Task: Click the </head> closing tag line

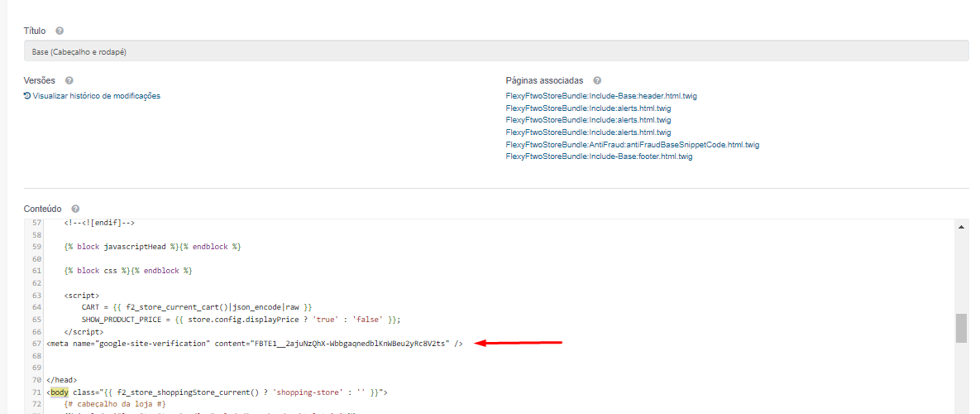Action: click(62, 379)
